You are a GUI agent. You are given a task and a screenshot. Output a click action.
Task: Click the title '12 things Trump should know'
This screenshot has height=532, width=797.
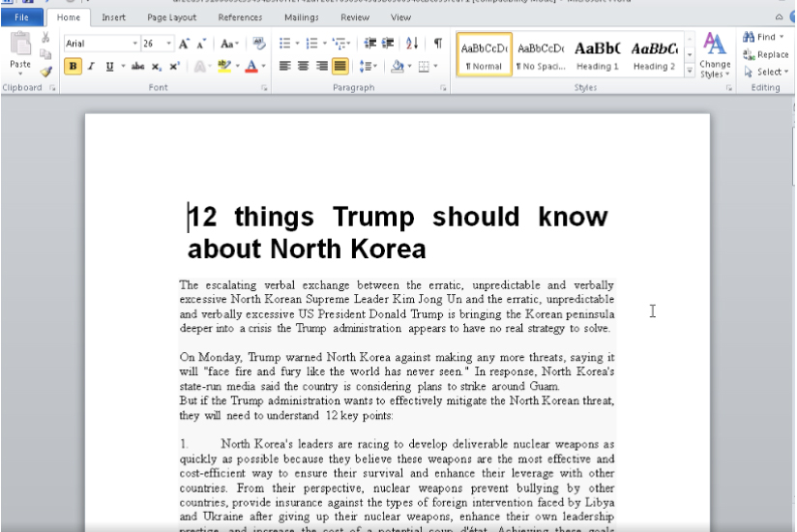pos(398,217)
